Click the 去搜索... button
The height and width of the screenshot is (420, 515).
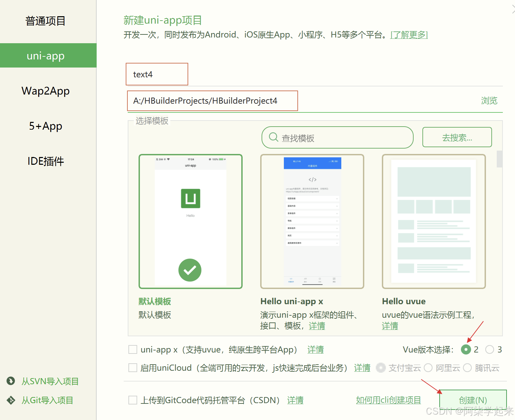tap(457, 137)
